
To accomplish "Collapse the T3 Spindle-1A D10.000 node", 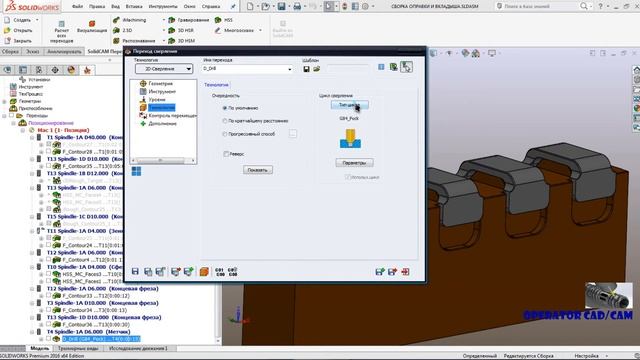I will (x=32, y=303).
